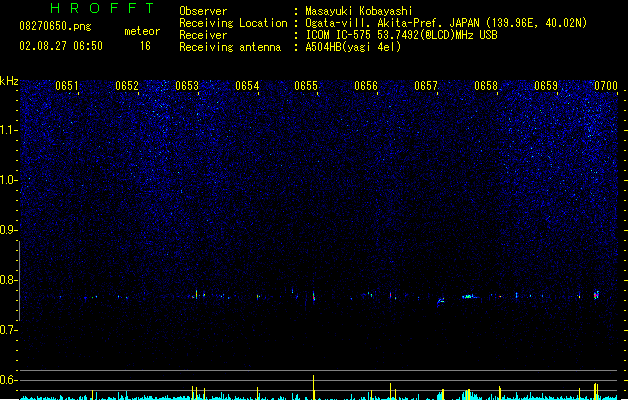Click the 0655 time marker

(x=306, y=86)
